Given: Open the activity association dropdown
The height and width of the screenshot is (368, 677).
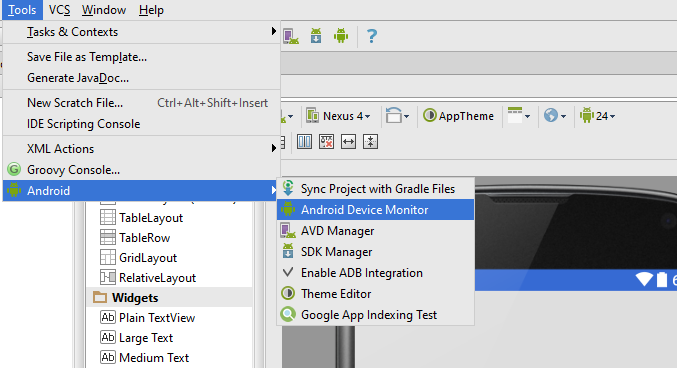Looking at the screenshot, I should pos(519,116).
